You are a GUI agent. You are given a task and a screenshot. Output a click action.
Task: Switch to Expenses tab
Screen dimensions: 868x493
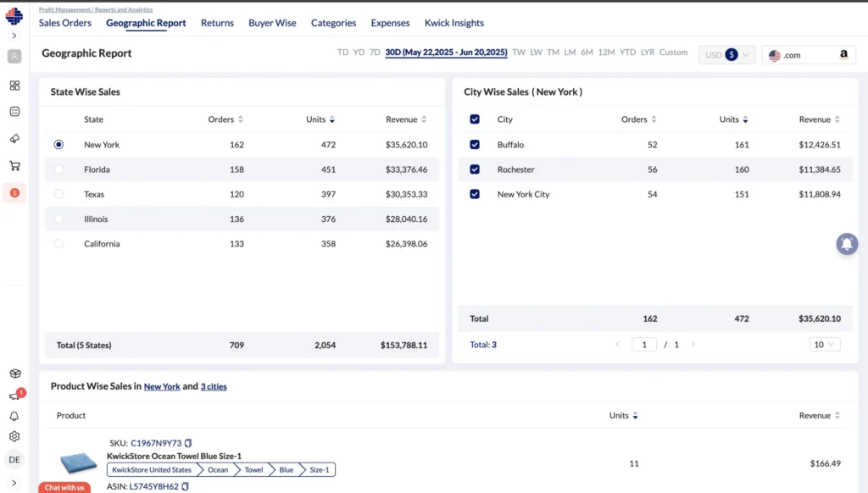point(390,23)
